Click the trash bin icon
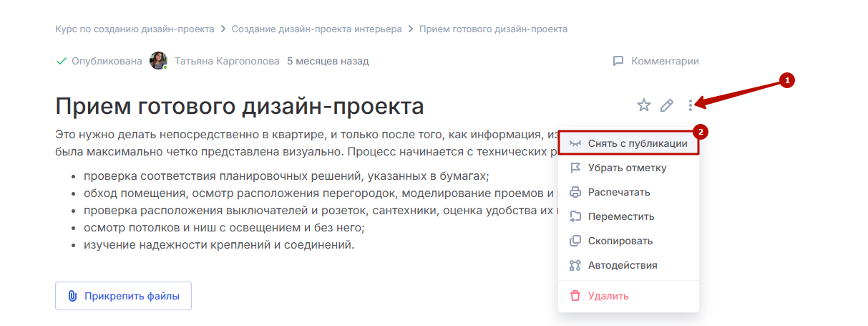 [x=575, y=296]
